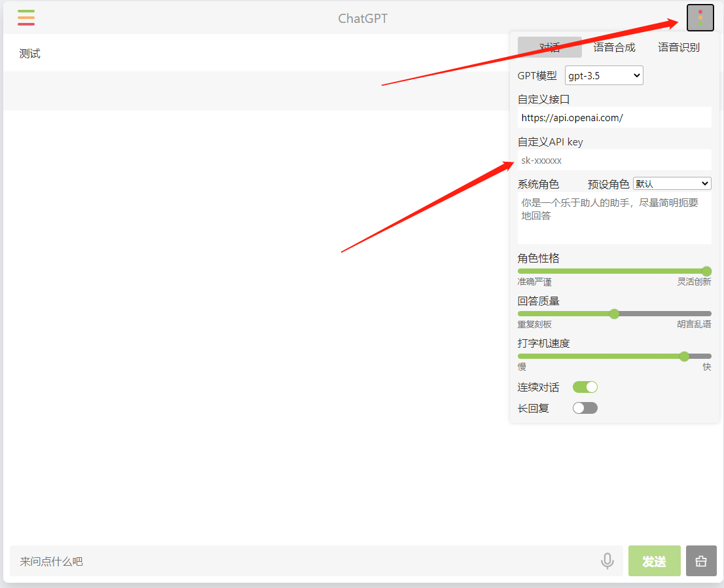Switch to the 语音识别 tab
This screenshot has height=588, width=724.
click(679, 47)
